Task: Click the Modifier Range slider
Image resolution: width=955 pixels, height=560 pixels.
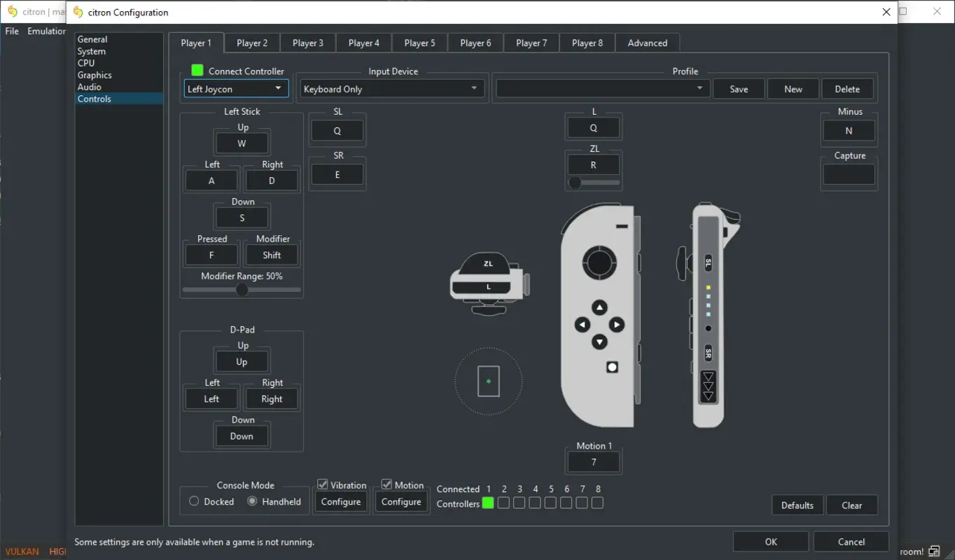Action: (x=241, y=289)
